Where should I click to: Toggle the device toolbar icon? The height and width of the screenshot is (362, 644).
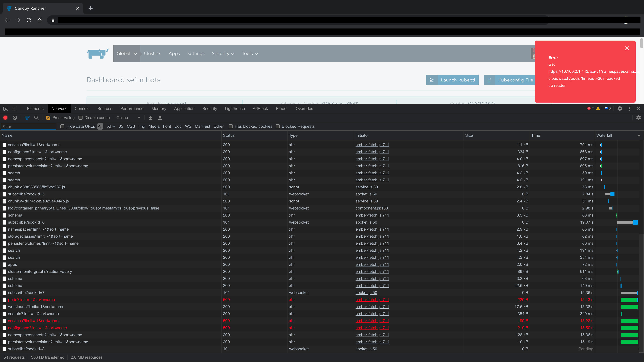click(14, 109)
